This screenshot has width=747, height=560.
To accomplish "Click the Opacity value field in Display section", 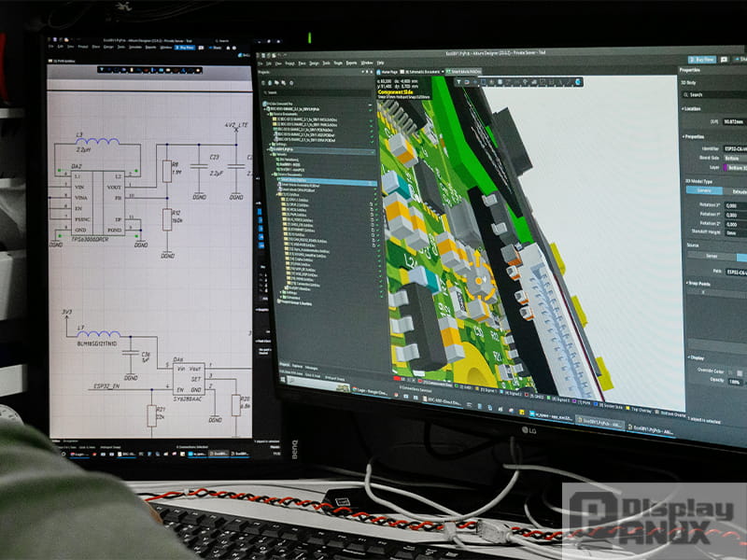I will click(736, 382).
